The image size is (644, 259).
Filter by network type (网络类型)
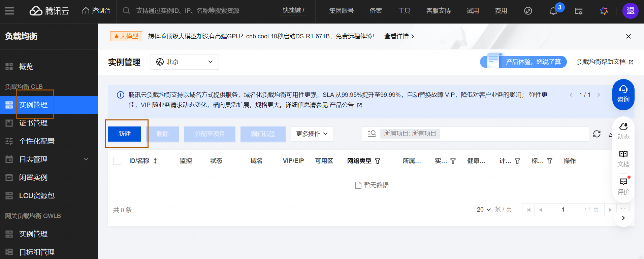point(378,161)
